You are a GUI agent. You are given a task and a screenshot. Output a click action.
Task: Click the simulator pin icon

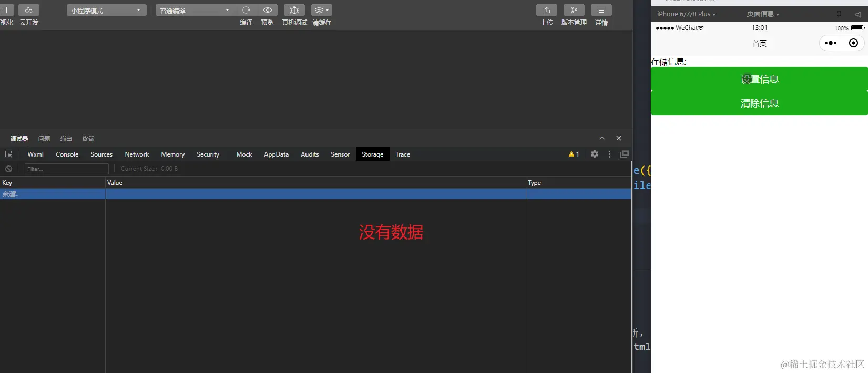tap(839, 14)
